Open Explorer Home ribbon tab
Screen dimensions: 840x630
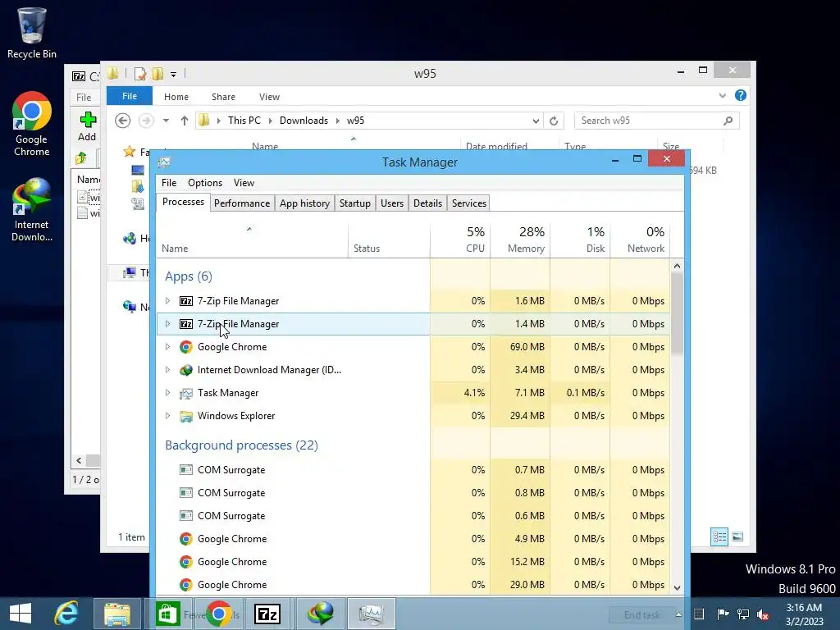(x=176, y=97)
